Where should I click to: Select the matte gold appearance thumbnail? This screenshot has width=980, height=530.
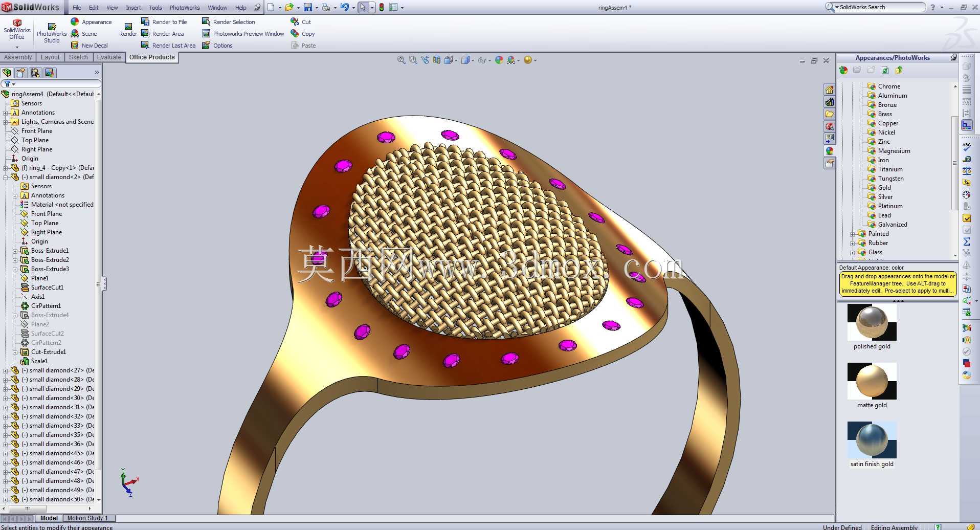(x=872, y=381)
